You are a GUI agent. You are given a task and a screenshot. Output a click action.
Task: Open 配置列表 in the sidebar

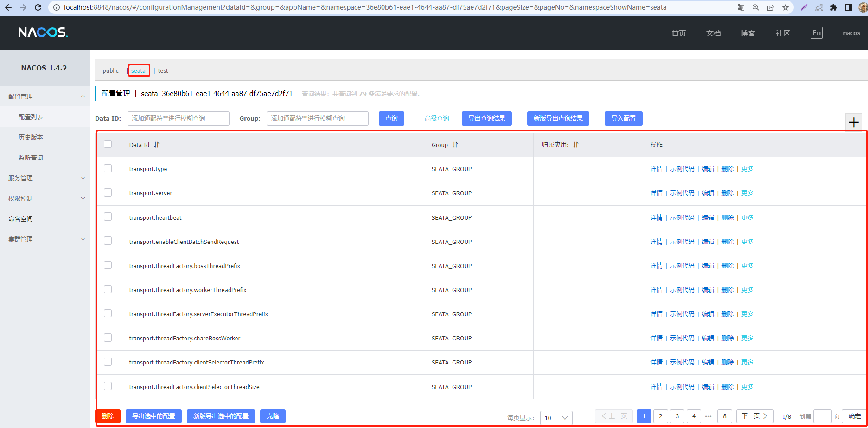pyautogui.click(x=31, y=117)
